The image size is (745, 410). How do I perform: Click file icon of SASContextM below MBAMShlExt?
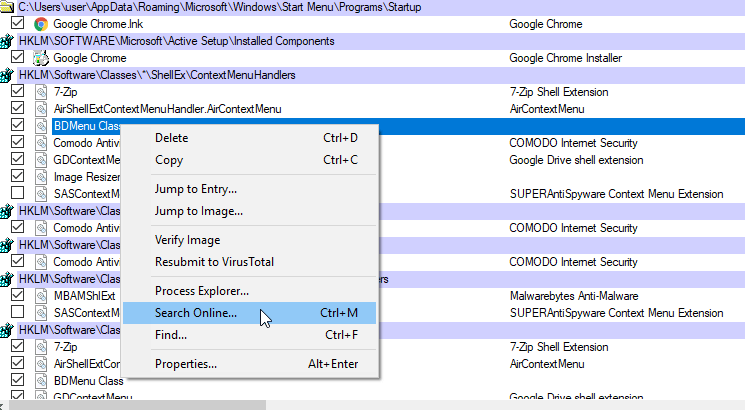pos(41,313)
